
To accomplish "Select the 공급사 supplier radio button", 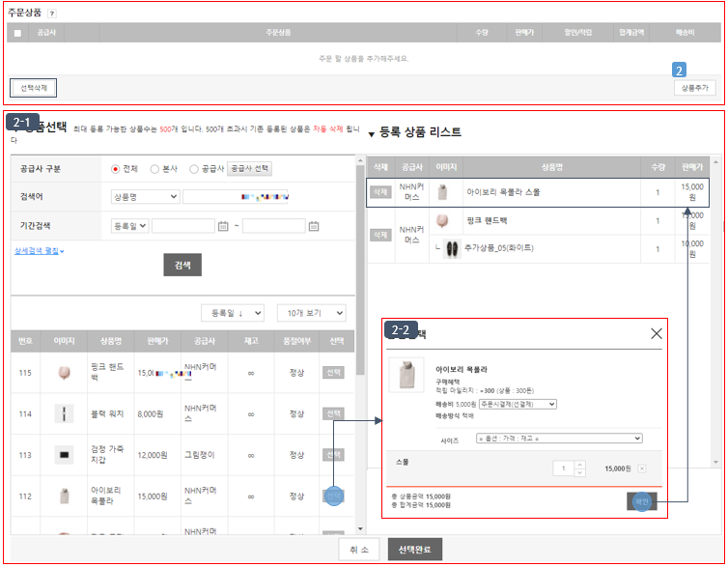I will click(194, 169).
